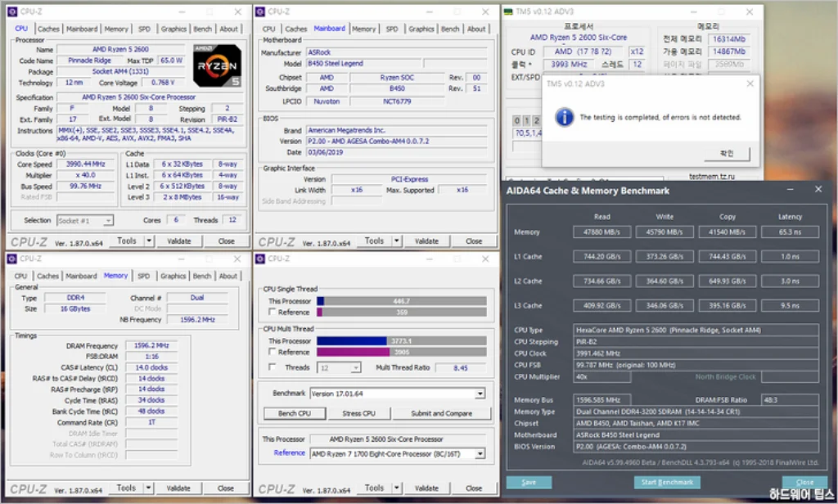Open About tab in Mainboard window
This screenshot has height=504, width=838.
[x=476, y=29]
